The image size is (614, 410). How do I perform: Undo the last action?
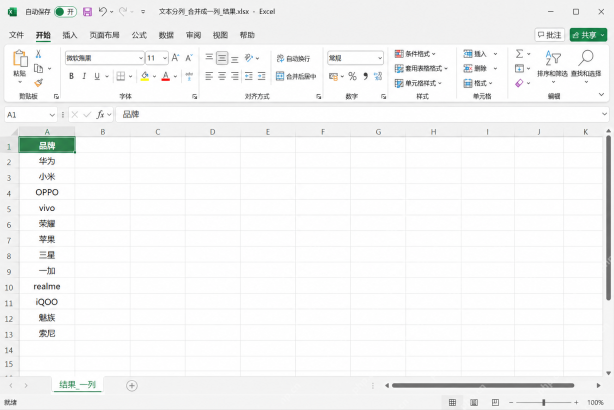click(103, 12)
